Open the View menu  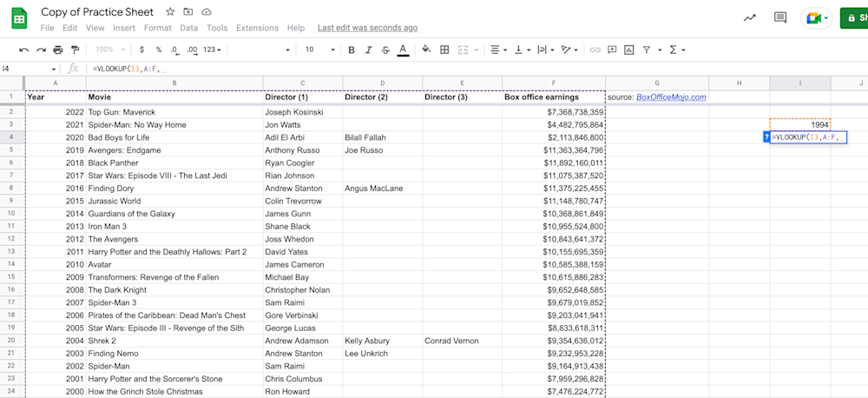point(95,28)
